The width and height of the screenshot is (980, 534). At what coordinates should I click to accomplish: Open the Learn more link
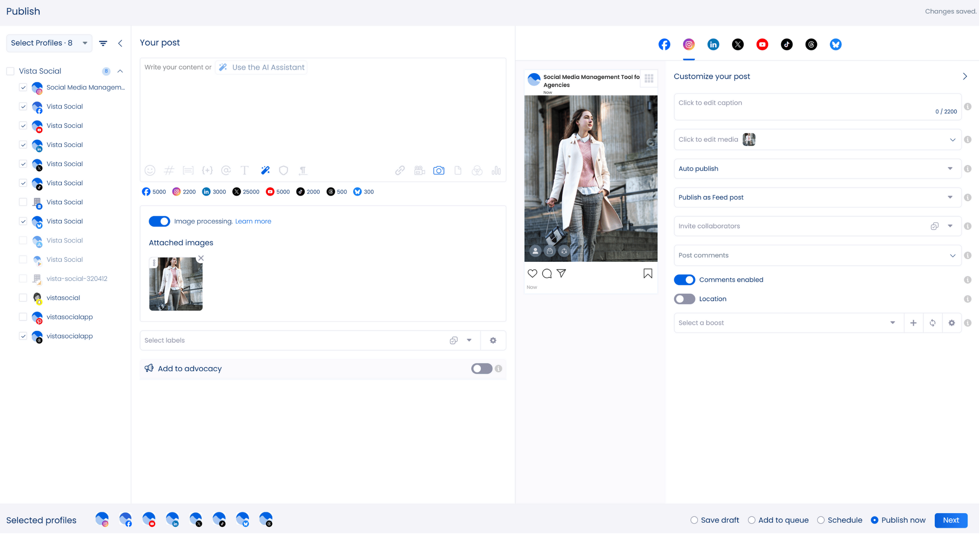point(253,221)
